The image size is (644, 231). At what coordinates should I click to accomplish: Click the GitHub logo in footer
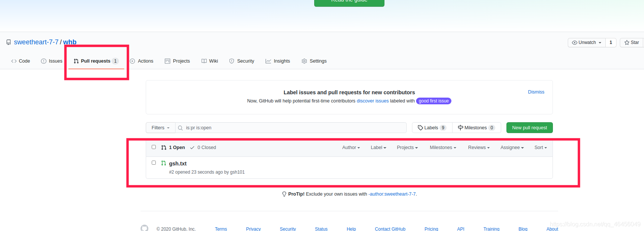coord(145,228)
